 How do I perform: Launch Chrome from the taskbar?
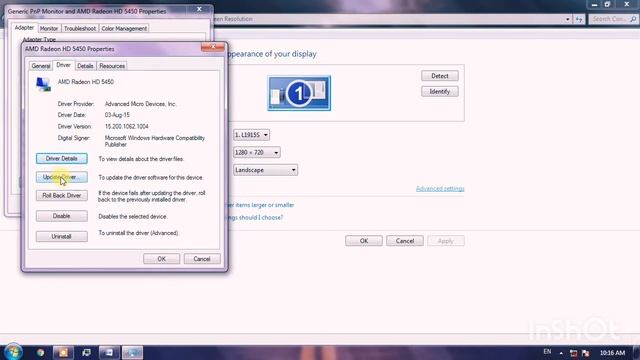40,352
